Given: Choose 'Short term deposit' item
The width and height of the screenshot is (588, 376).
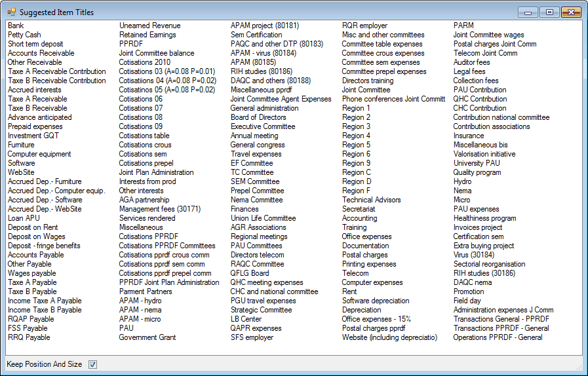Looking at the screenshot, I should click(x=35, y=44).
